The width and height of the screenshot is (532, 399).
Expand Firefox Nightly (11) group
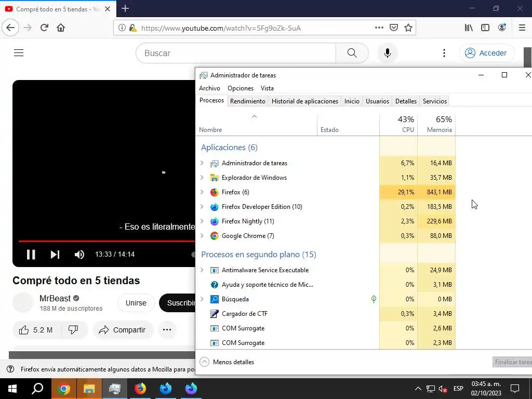[202, 221]
